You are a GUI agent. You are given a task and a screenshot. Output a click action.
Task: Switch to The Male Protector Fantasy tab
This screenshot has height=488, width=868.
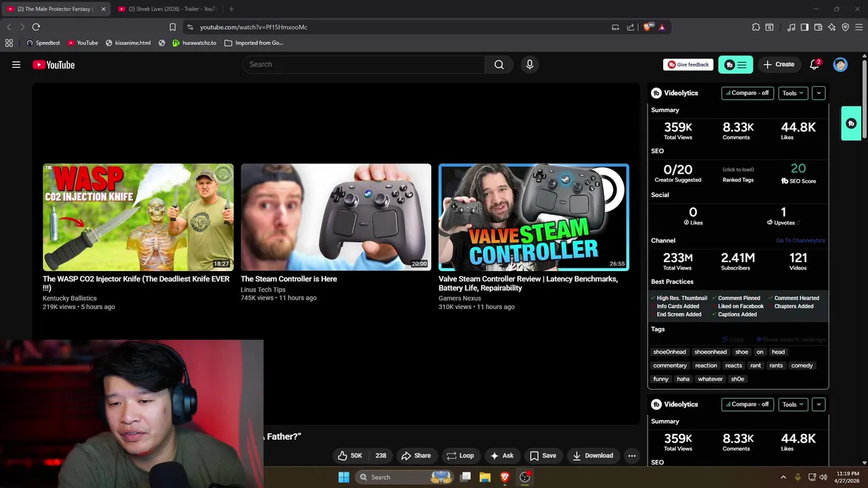click(x=55, y=9)
